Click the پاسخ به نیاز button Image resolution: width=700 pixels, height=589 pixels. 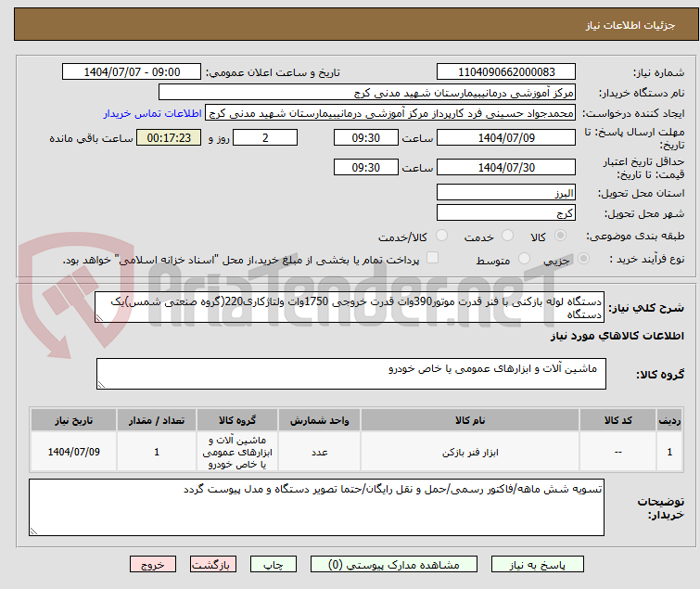pos(537,565)
